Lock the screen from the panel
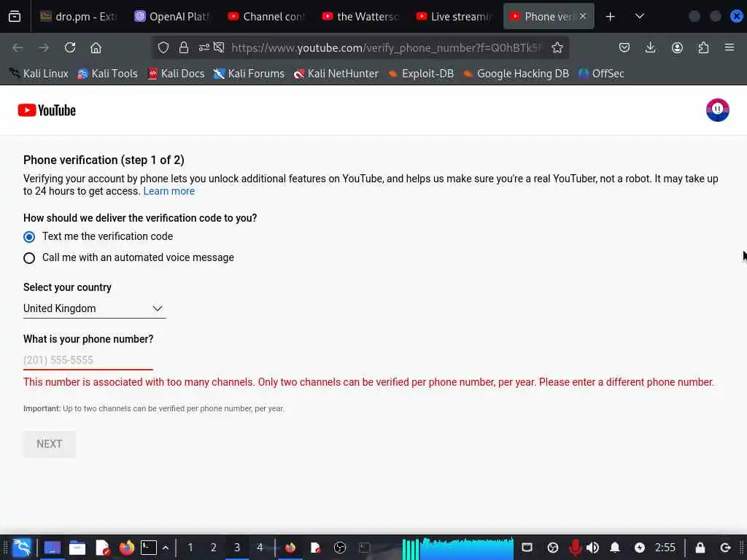The image size is (747, 560). (700, 548)
